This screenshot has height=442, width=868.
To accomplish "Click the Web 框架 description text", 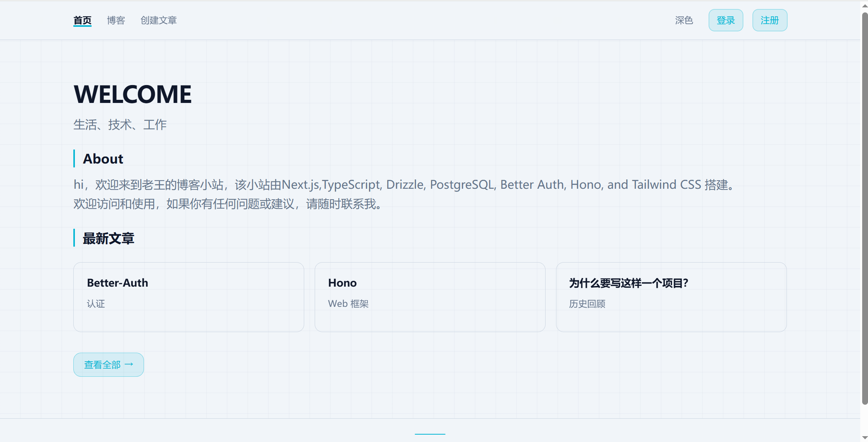I will (x=348, y=304).
